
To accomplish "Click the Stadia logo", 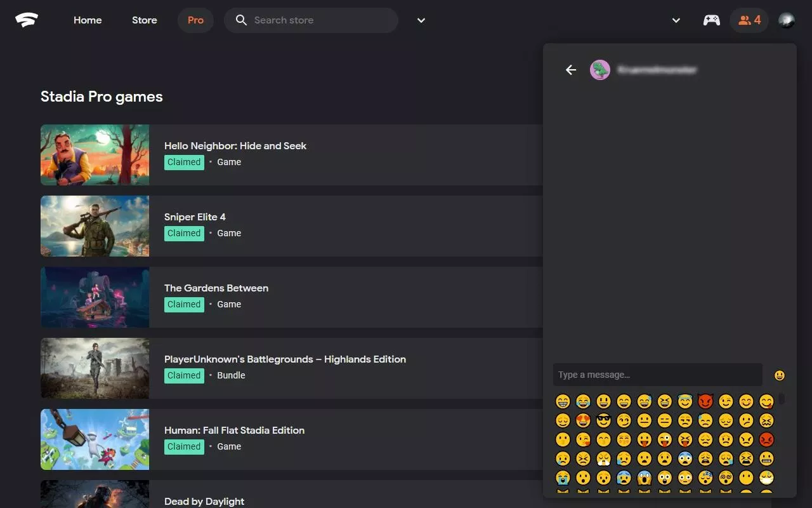I will coord(27,20).
